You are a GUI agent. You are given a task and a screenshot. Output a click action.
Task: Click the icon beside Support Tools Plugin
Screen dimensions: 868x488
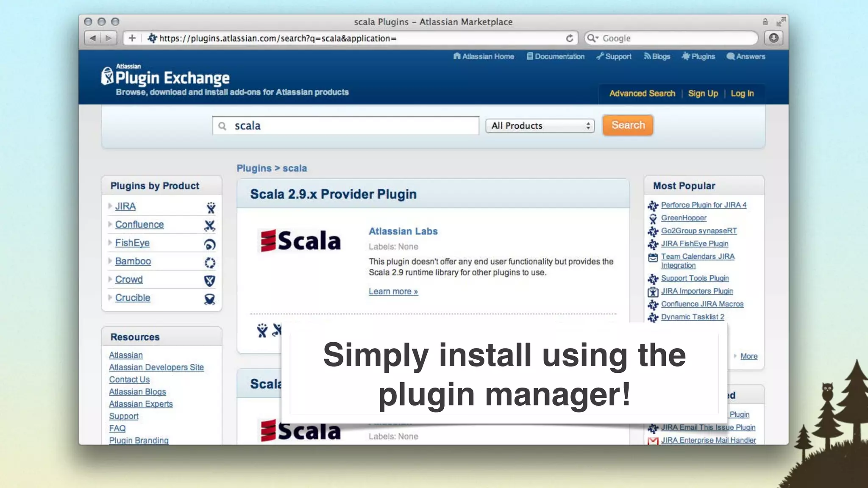[653, 279]
